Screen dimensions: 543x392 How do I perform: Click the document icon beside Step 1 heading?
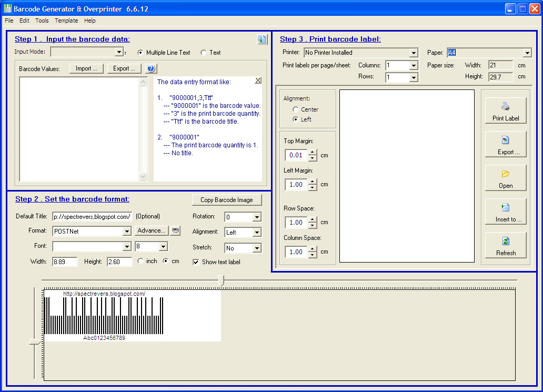click(262, 40)
